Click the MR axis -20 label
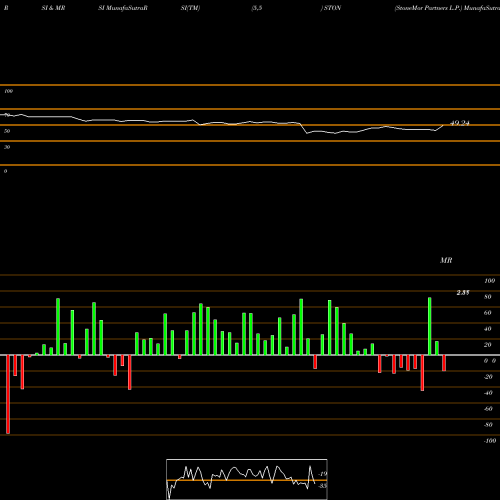The image size is (500, 500). pos(488,377)
